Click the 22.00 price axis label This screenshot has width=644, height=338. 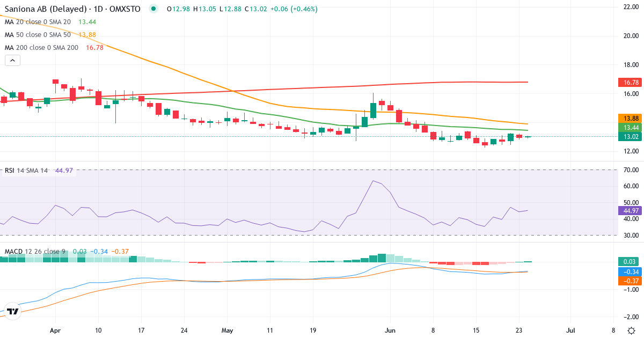point(630,7)
